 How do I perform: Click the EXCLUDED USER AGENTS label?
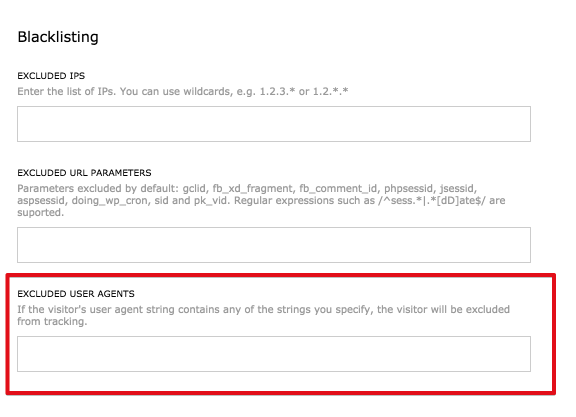coord(76,294)
